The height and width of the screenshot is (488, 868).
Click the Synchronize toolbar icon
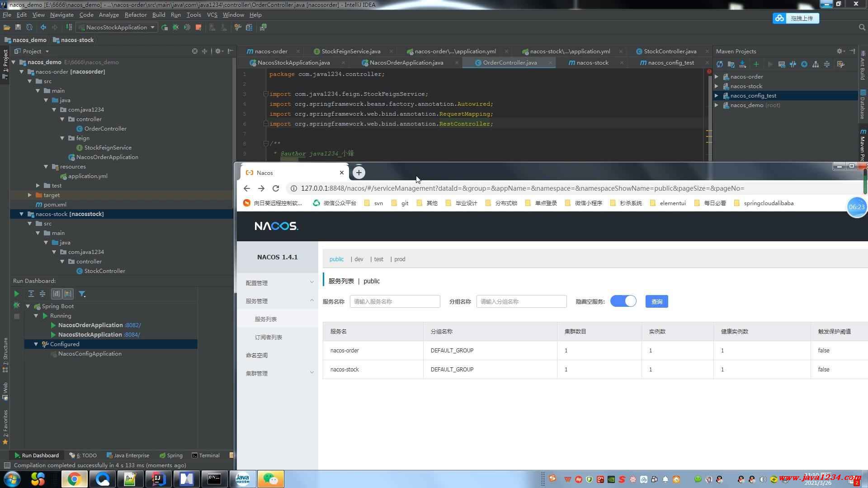[x=29, y=28]
